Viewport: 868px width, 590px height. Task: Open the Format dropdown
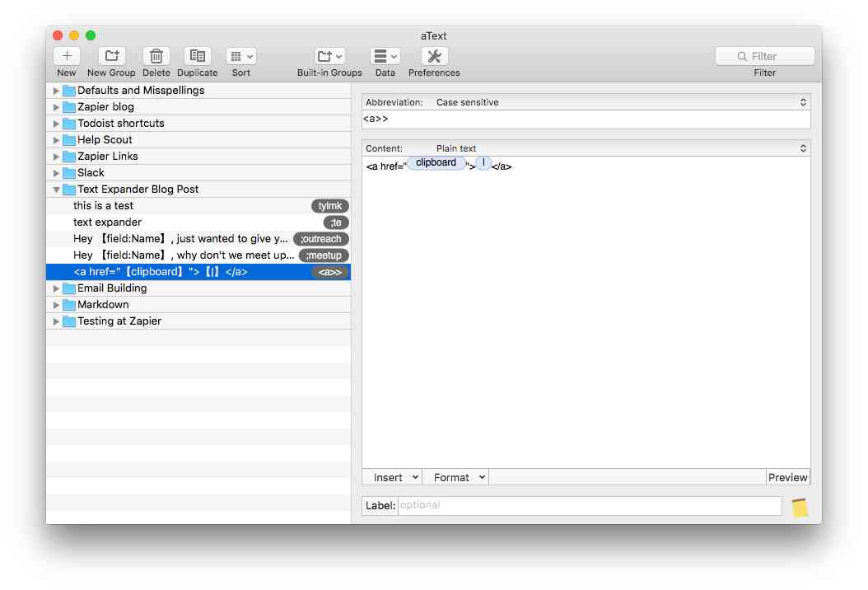pyautogui.click(x=455, y=477)
